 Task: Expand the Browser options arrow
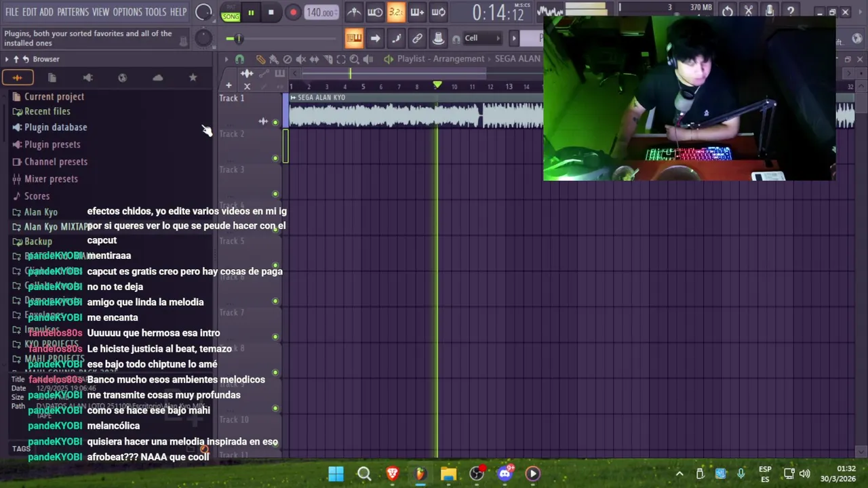pos(7,59)
